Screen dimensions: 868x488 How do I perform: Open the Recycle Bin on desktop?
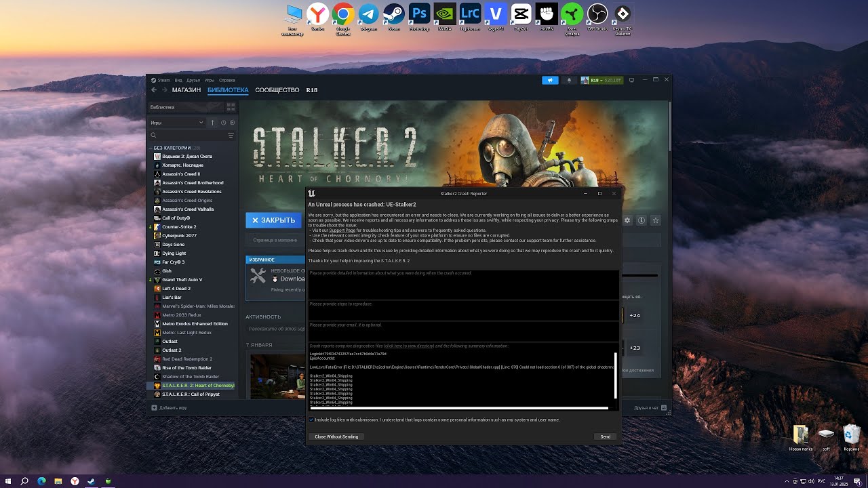[852, 438]
